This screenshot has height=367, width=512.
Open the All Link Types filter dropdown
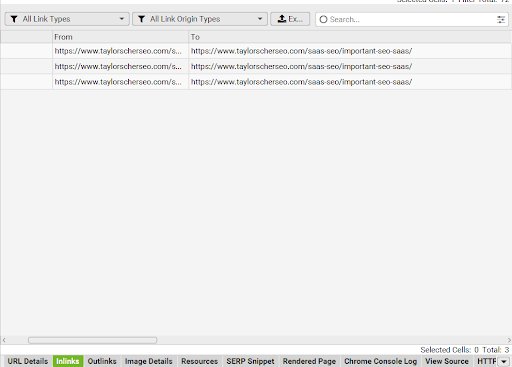pos(67,19)
